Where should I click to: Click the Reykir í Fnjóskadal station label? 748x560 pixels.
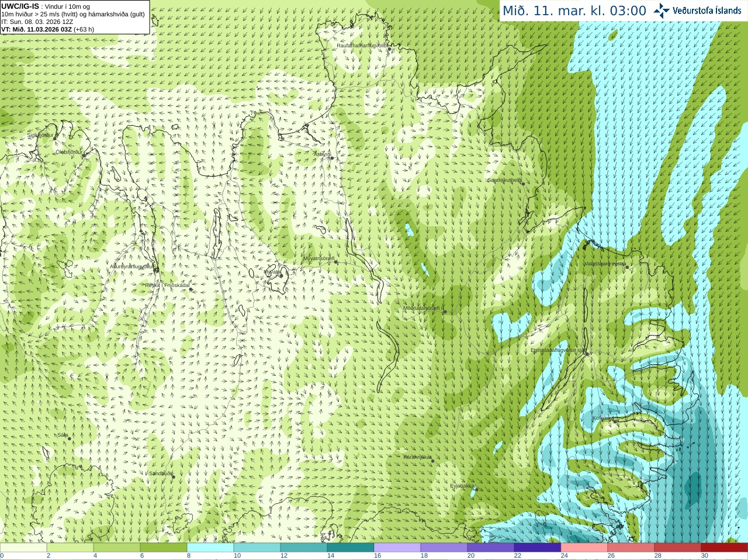coord(168,285)
